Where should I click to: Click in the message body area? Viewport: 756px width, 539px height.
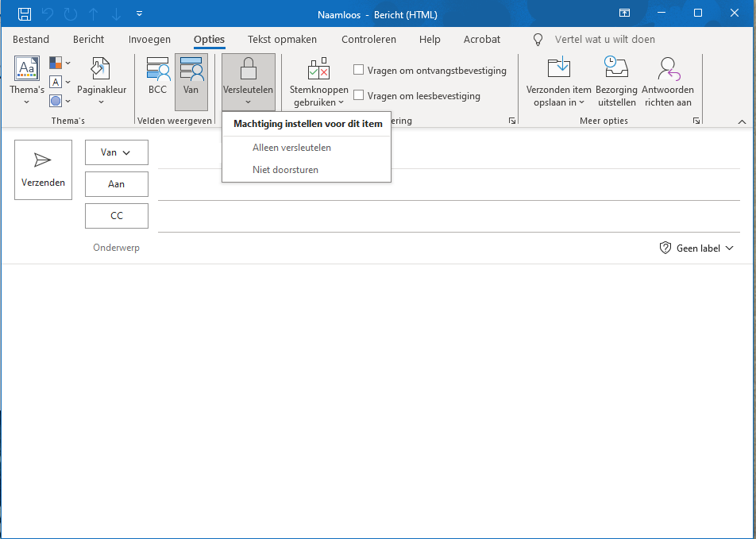coord(378,400)
